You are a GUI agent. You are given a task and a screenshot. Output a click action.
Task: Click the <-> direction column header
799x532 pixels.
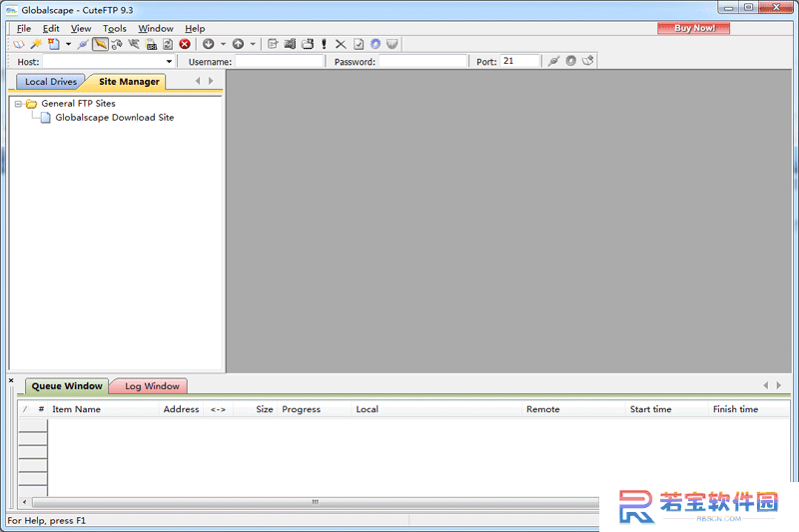[x=218, y=409]
